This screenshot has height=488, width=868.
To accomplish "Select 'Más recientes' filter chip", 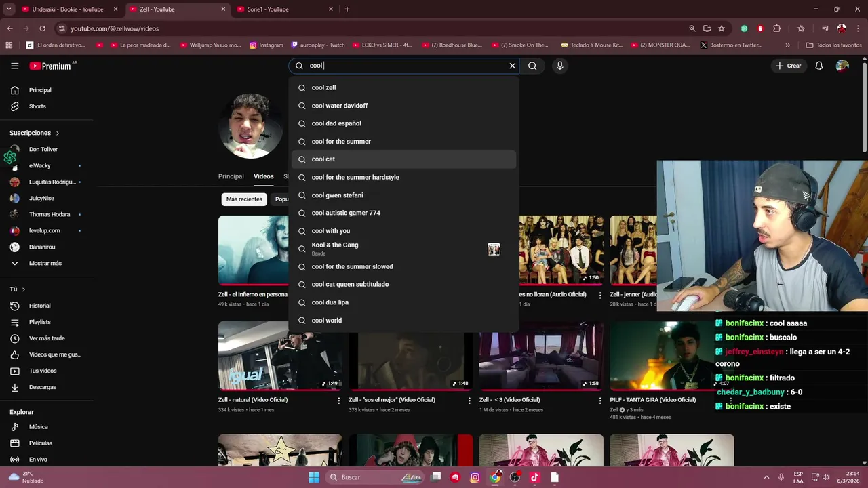I will point(244,199).
